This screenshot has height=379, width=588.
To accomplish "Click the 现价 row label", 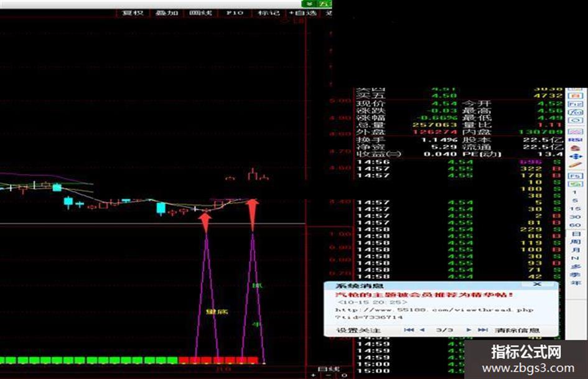I will click(370, 103).
